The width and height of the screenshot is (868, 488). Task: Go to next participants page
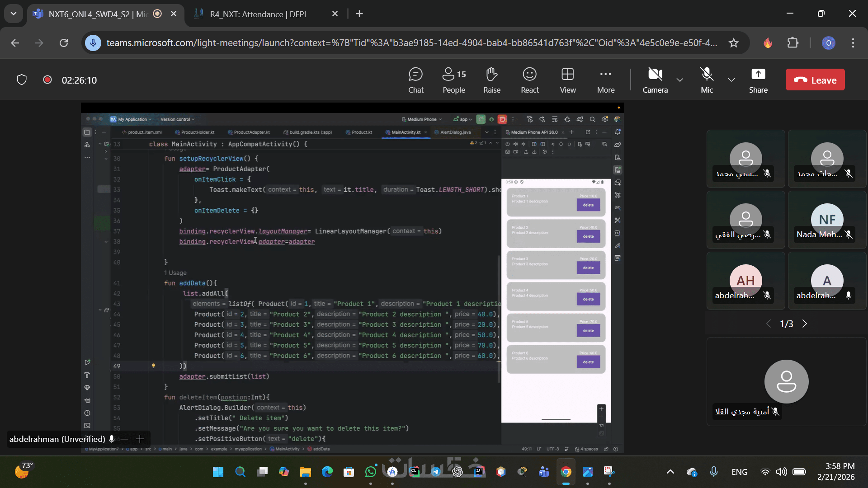(x=804, y=324)
